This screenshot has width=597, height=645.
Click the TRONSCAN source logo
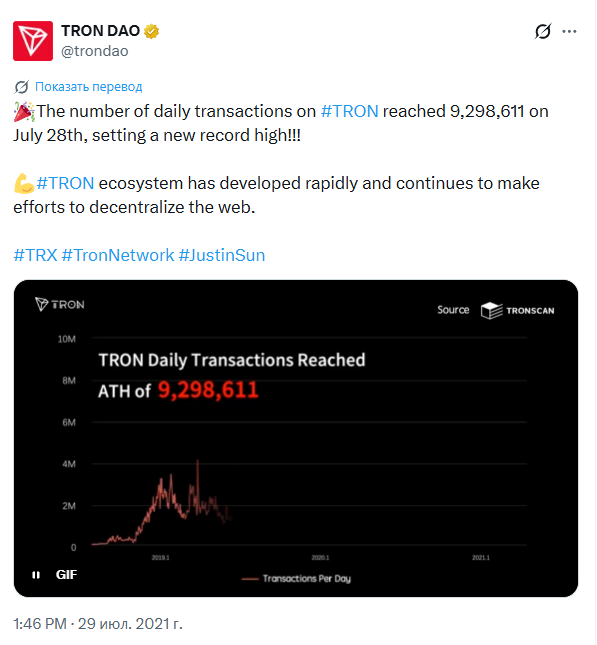pyautogui.click(x=518, y=311)
